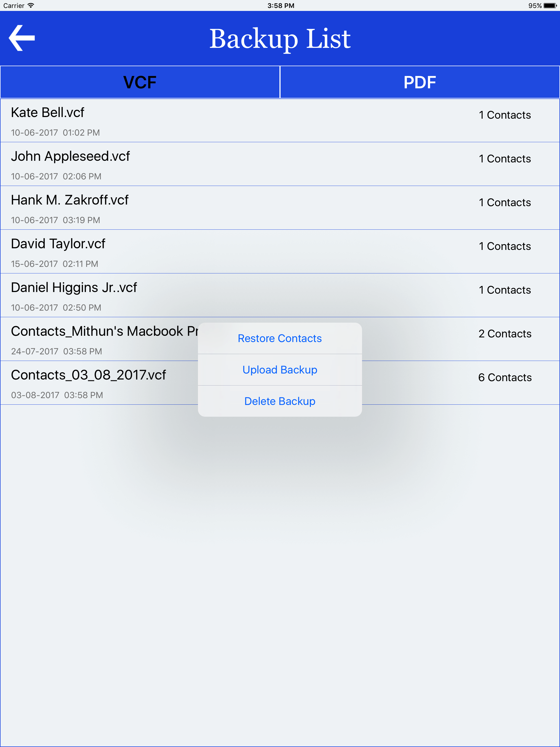Tap the 6 Contacts count label
This screenshot has height=747, width=560.
(x=504, y=378)
